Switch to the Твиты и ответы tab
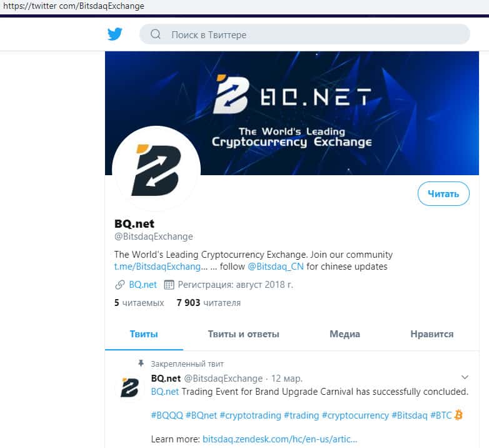The width and height of the screenshot is (489, 448). click(244, 334)
